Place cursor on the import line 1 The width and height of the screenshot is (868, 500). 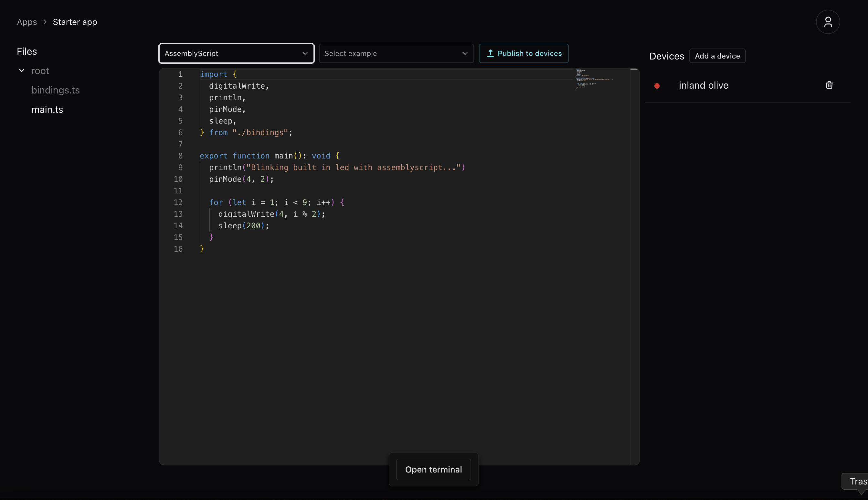click(x=218, y=74)
